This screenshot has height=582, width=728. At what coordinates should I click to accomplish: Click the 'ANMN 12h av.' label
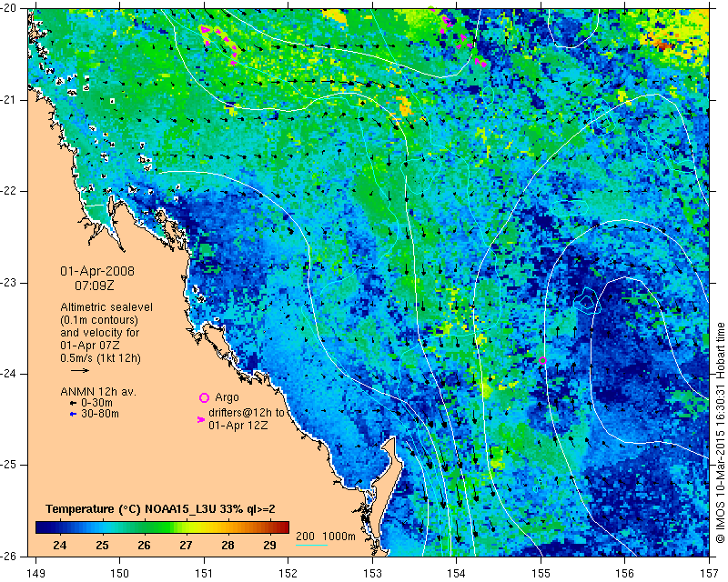[98, 392]
